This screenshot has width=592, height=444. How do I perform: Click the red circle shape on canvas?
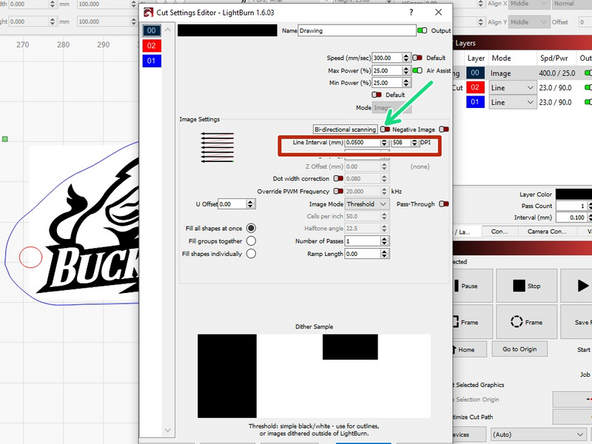pyautogui.click(x=31, y=257)
